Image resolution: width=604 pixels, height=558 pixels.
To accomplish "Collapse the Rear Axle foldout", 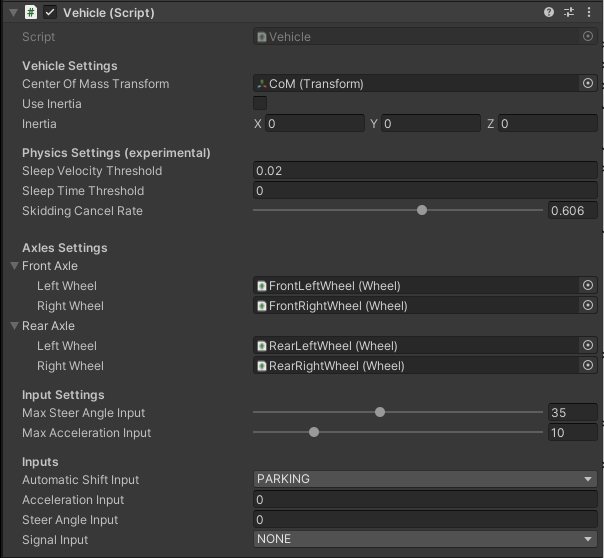I will coord(14,326).
